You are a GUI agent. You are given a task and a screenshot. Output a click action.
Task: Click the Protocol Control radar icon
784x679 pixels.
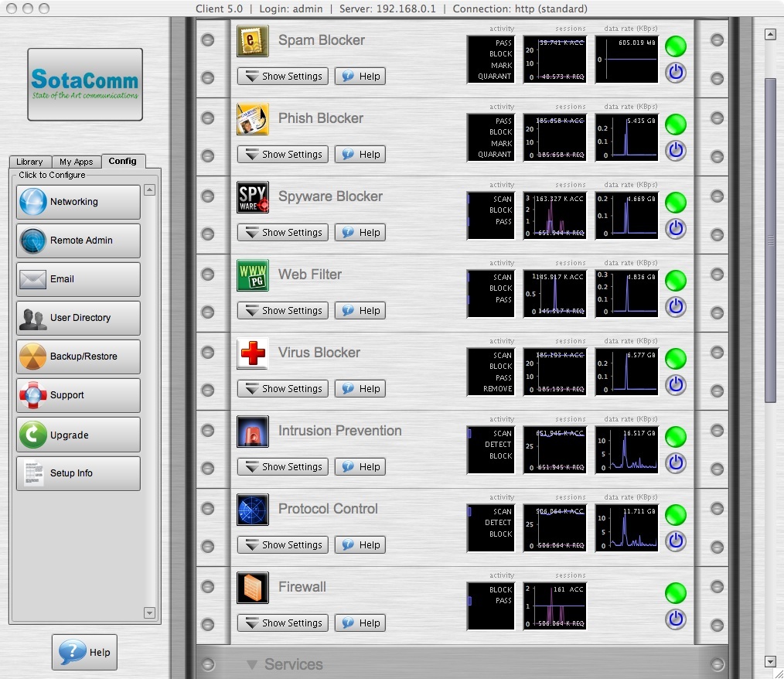pos(253,509)
